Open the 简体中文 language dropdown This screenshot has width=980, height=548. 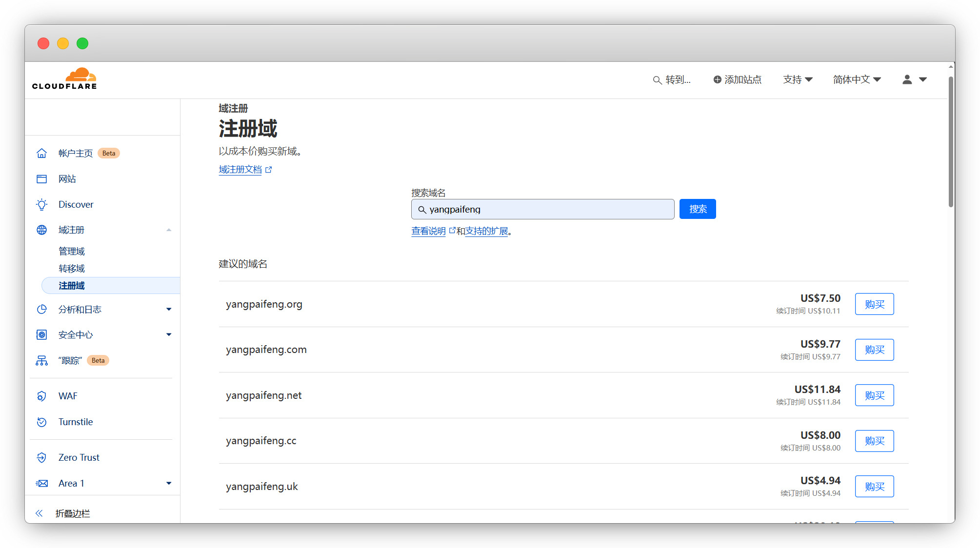pos(857,79)
